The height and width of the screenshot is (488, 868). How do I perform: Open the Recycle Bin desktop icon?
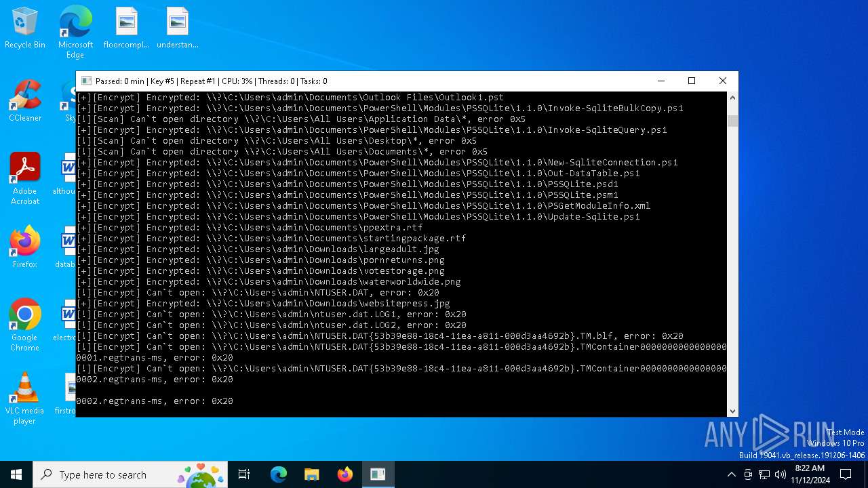point(25,28)
